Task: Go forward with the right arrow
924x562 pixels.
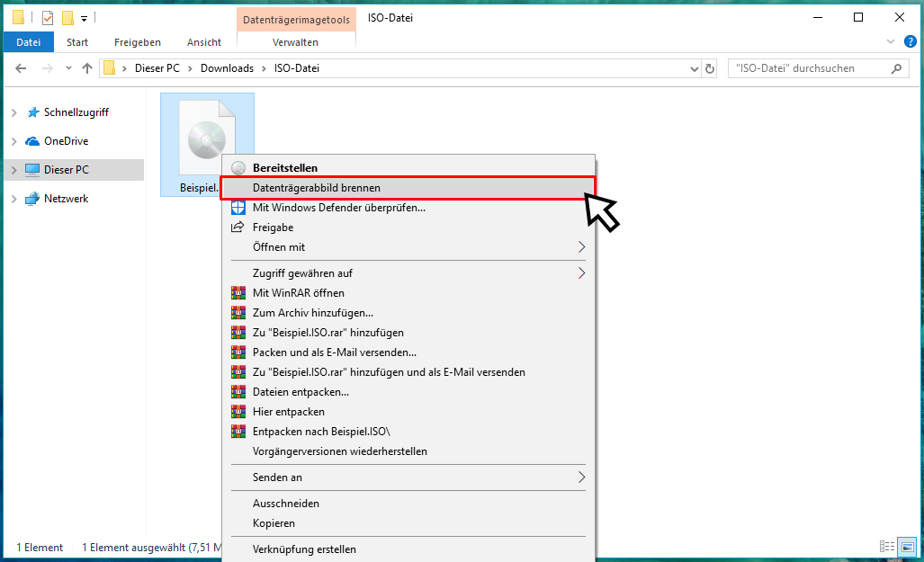Action: (47, 68)
